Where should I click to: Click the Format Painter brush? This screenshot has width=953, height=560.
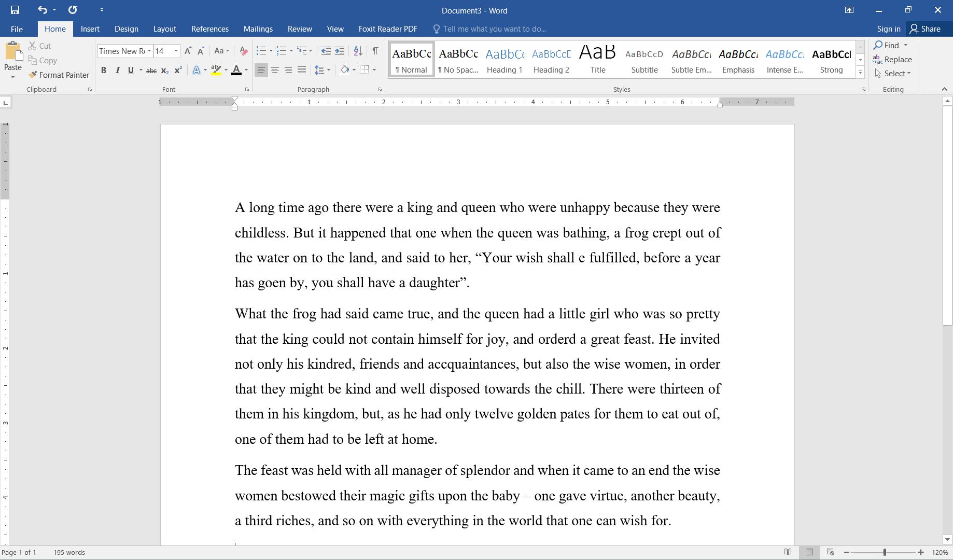point(59,75)
